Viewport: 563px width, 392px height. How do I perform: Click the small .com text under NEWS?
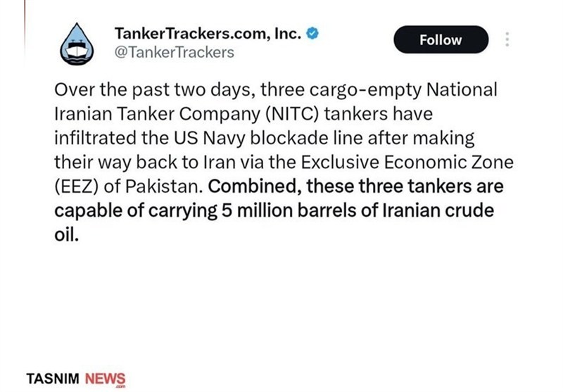[x=120, y=386]
